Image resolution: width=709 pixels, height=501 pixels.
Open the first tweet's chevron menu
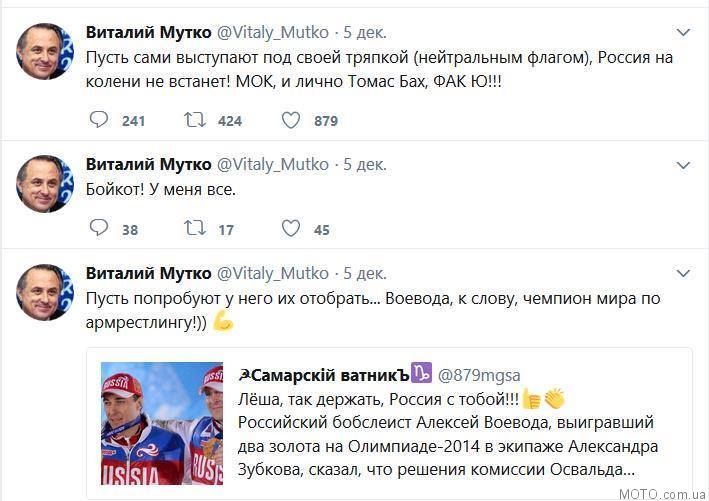point(683,32)
